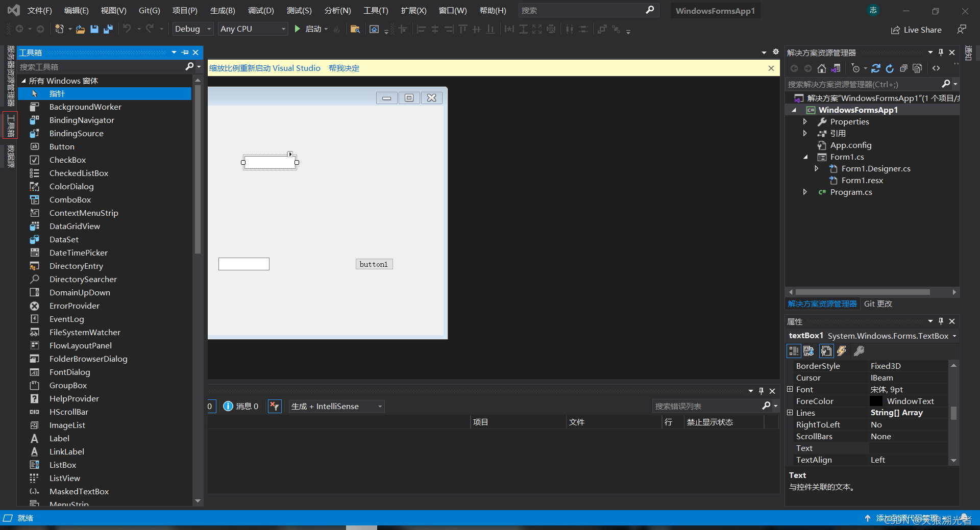The height and width of the screenshot is (530, 980).
Task: Switch to the Git 更改 tab
Action: [x=878, y=304]
